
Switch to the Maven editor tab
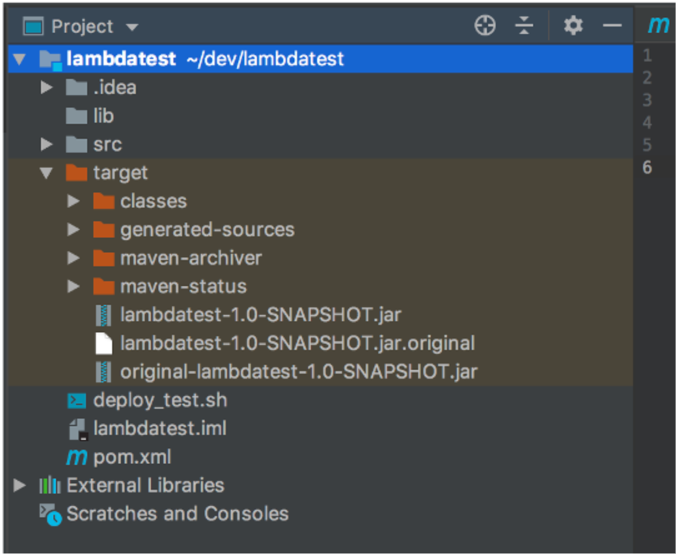click(x=658, y=26)
